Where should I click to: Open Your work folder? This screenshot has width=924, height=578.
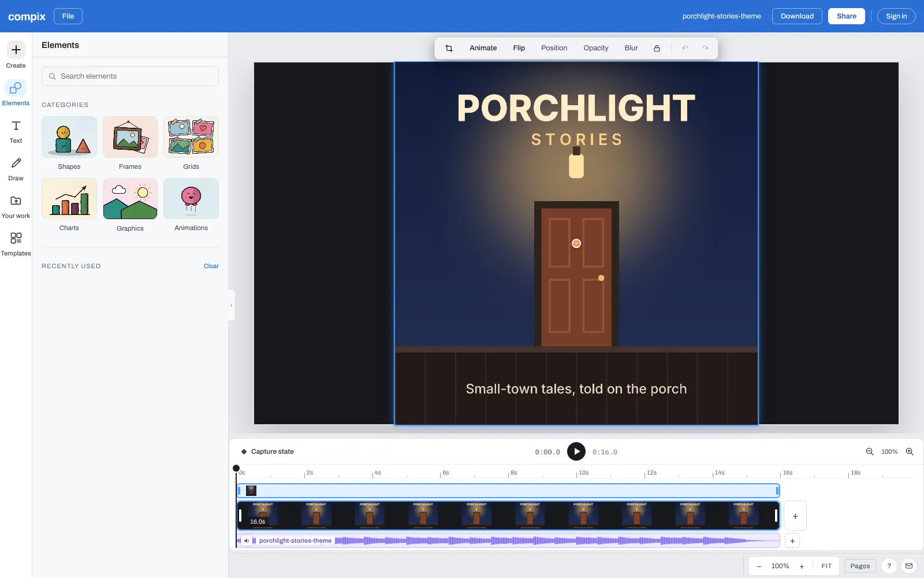click(x=16, y=207)
